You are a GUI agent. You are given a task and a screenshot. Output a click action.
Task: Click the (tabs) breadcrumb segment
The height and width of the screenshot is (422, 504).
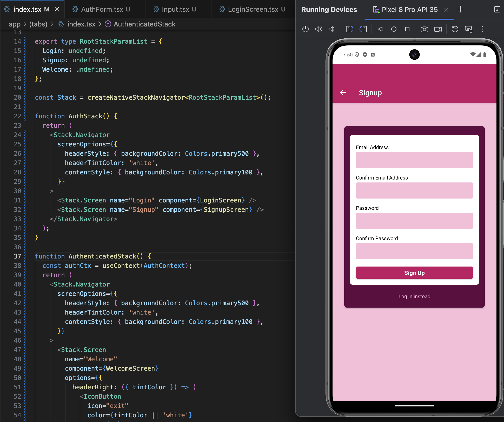tap(38, 24)
